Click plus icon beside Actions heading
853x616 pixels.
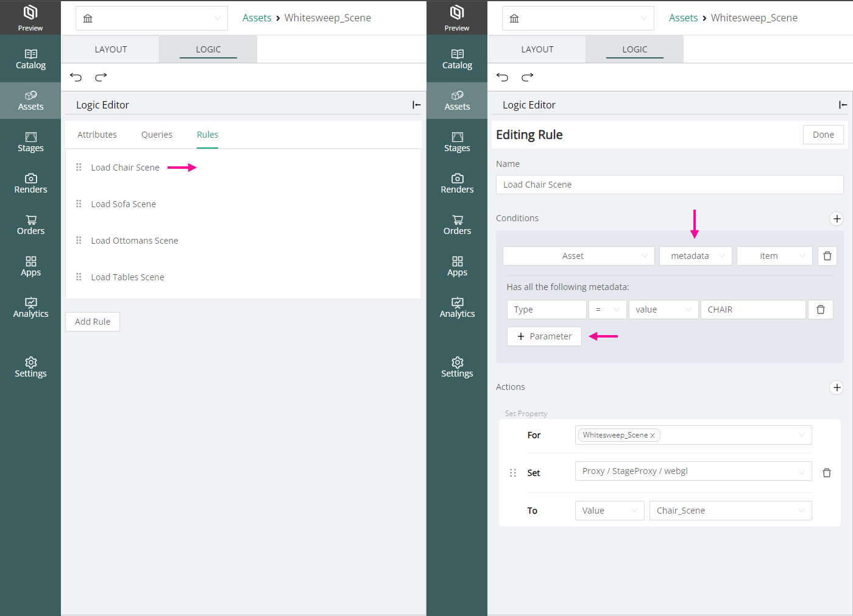[837, 388]
